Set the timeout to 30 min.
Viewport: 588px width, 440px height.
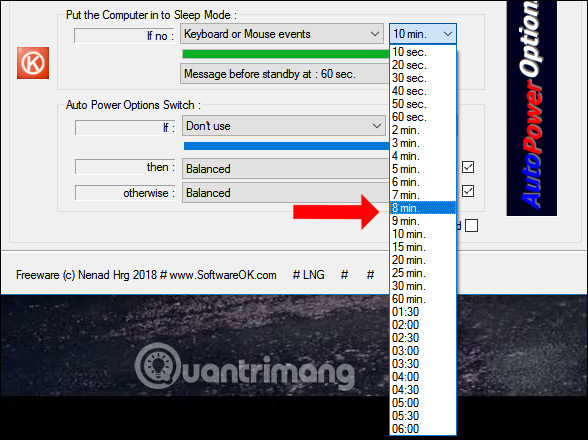(423, 286)
